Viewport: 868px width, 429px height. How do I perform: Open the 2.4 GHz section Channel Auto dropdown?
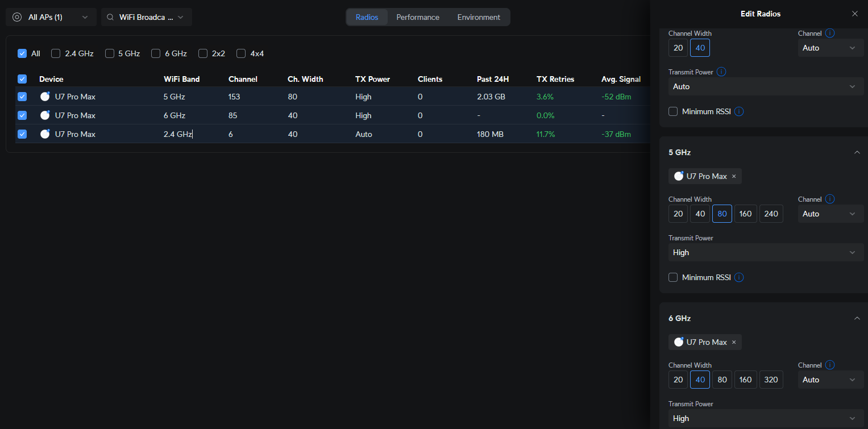tap(830, 48)
